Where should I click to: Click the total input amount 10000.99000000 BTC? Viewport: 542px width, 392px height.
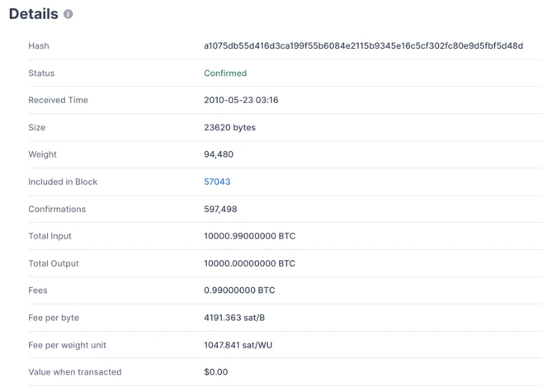click(x=249, y=236)
